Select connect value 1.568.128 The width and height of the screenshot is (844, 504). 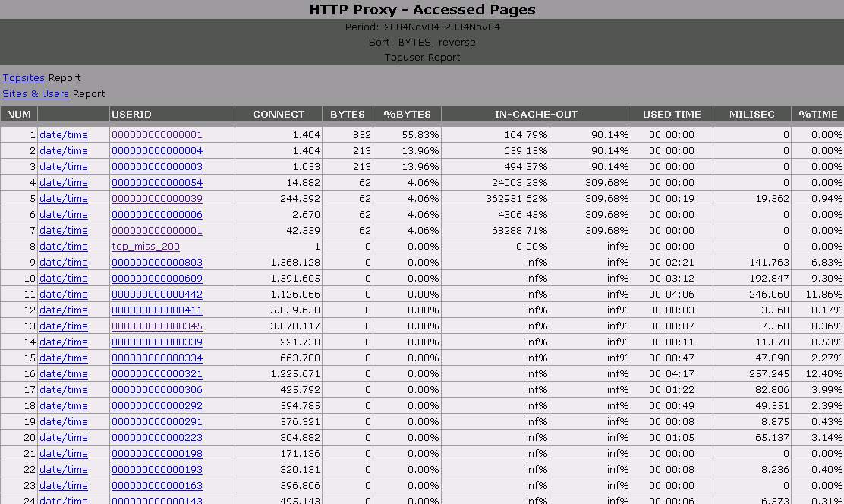pos(279,262)
